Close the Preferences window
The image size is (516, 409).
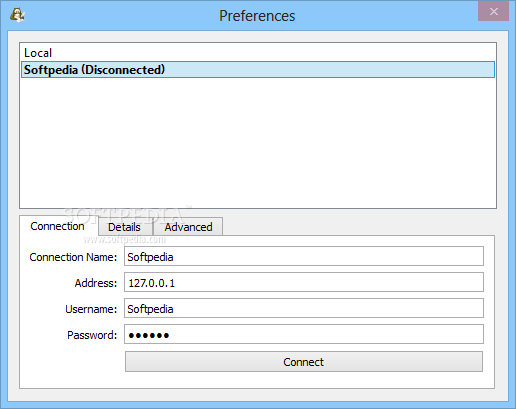[x=493, y=11]
